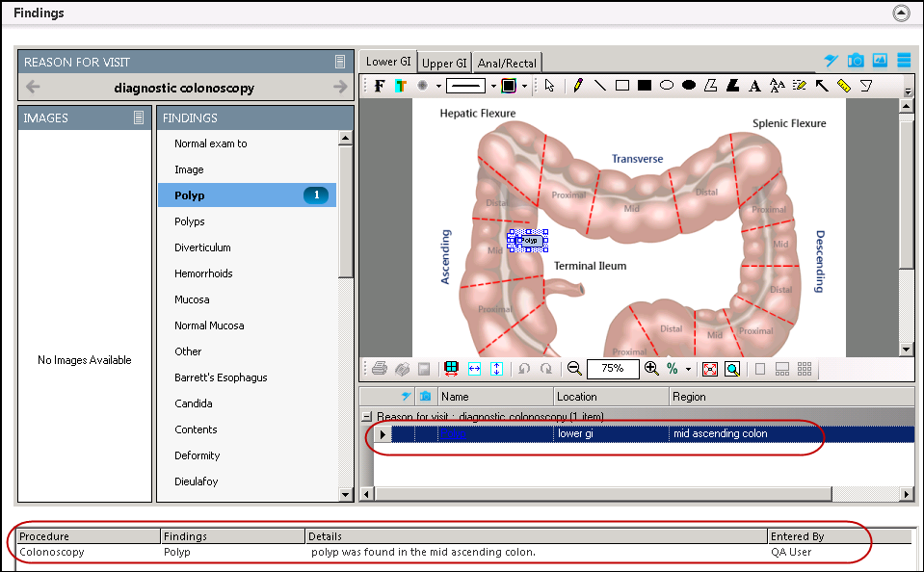This screenshot has width=924, height=572.
Task: Click the single image layout icon
Action: point(760,369)
